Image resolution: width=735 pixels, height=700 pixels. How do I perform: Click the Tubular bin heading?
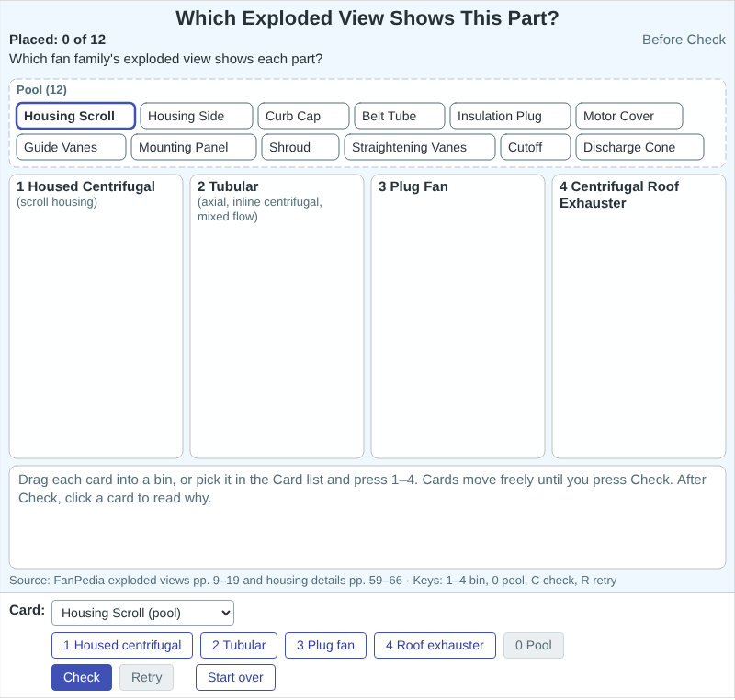[x=228, y=186]
